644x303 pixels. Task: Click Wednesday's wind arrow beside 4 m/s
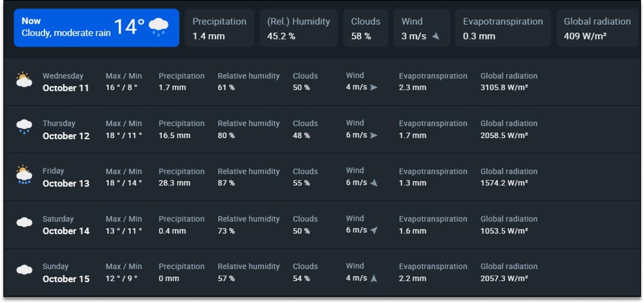pos(374,87)
